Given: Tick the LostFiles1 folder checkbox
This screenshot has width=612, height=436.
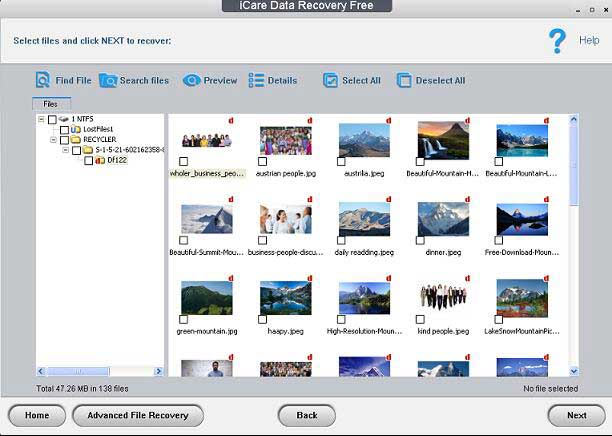Looking at the screenshot, I should (65, 130).
